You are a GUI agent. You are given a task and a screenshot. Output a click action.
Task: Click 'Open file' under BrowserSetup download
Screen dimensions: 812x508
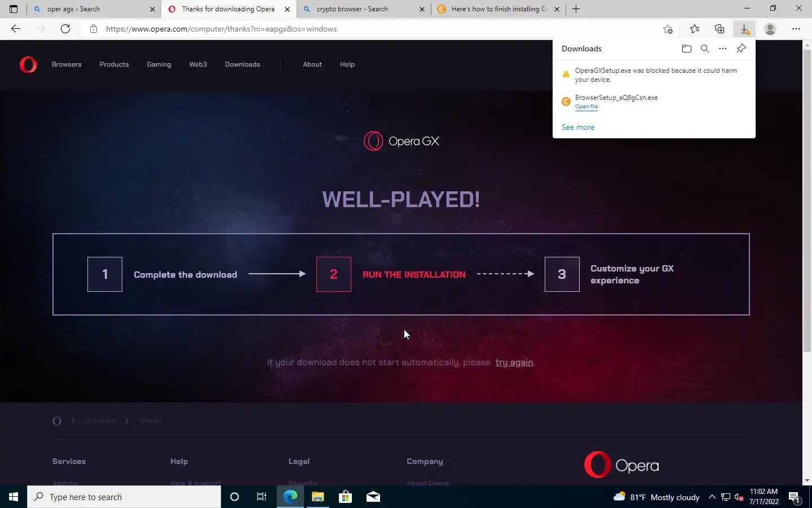[586, 107]
